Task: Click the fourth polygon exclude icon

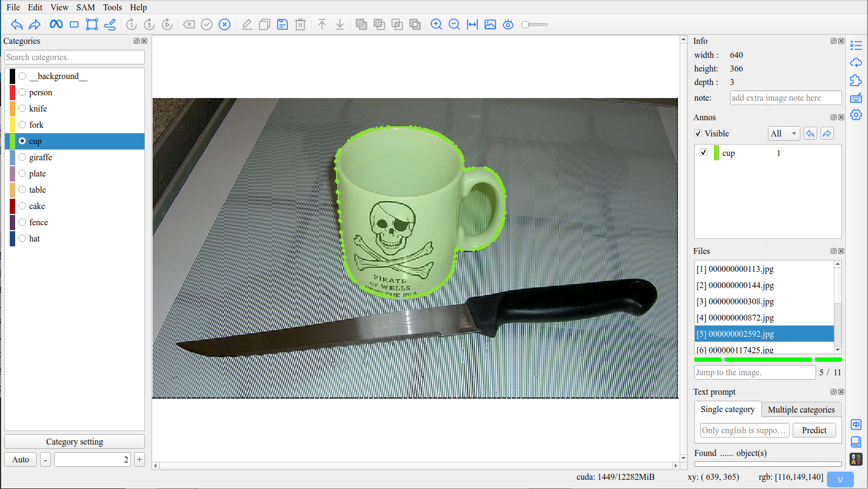Action: [415, 24]
